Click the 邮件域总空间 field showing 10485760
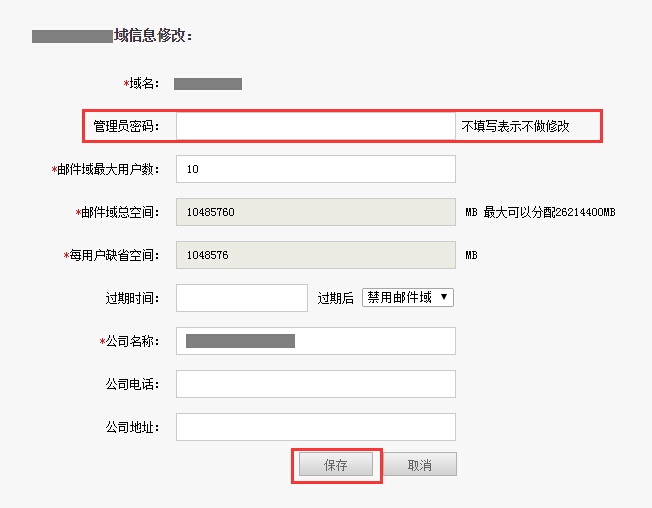The image size is (652, 508). pos(315,212)
